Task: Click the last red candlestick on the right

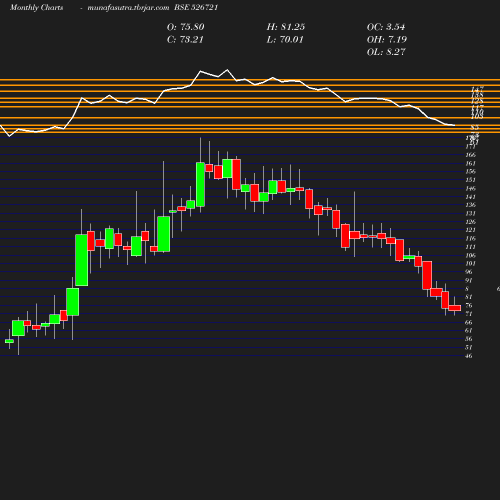Action: pos(455,308)
